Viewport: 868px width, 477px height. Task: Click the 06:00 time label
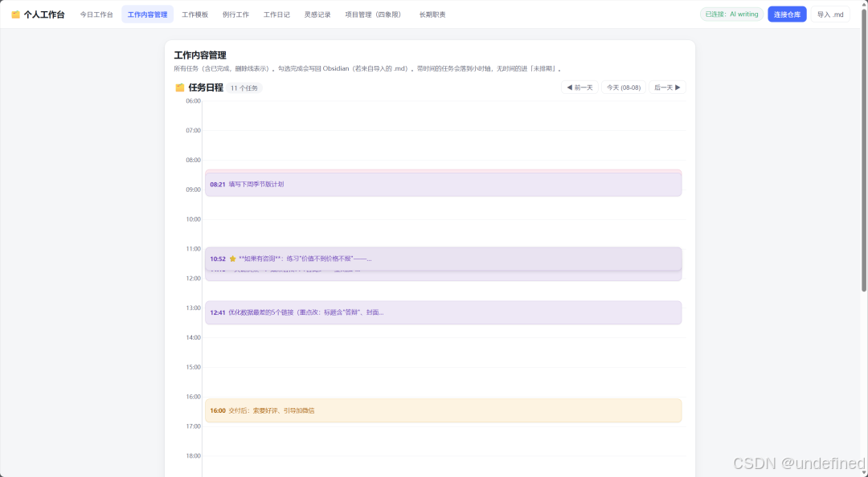pyautogui.click(x=193, y=101)
